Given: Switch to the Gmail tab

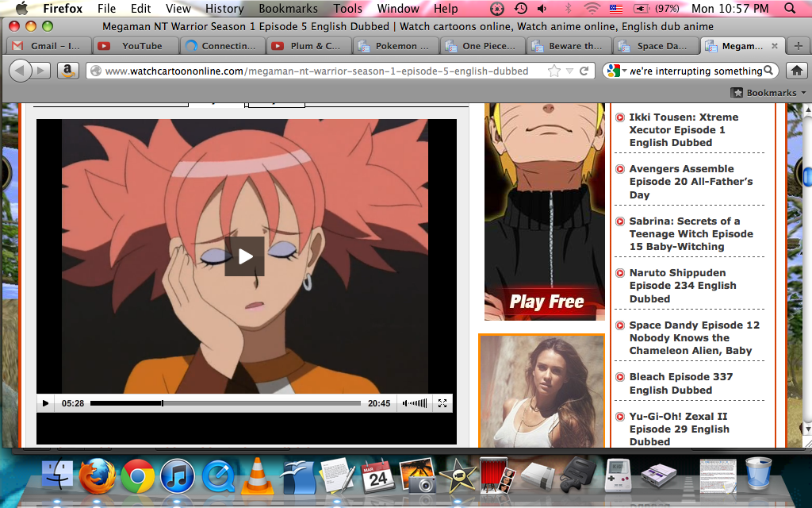Looking at the screenshot, I should (x=48, y=46).
